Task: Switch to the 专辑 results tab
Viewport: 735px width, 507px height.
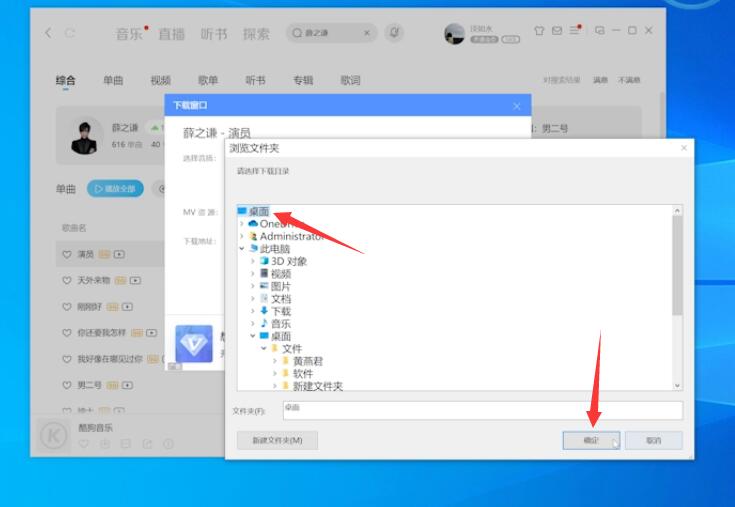Action: coord(303,81)
